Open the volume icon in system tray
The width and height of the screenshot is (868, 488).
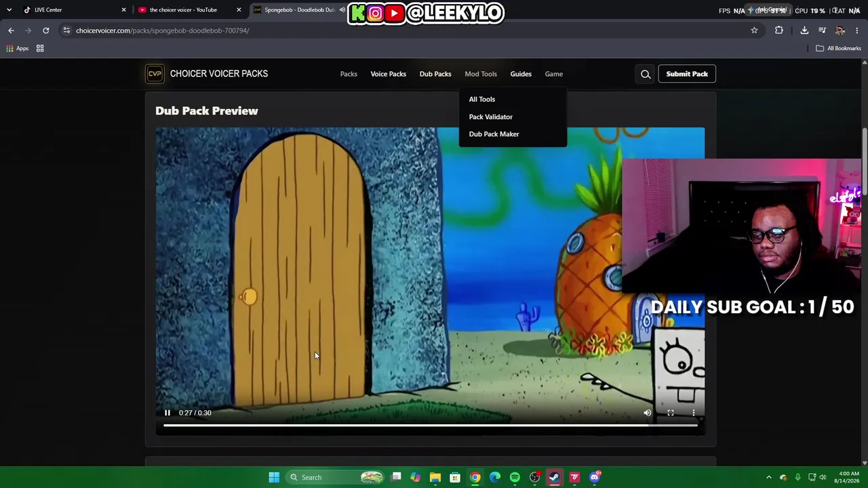click(823, 478)
